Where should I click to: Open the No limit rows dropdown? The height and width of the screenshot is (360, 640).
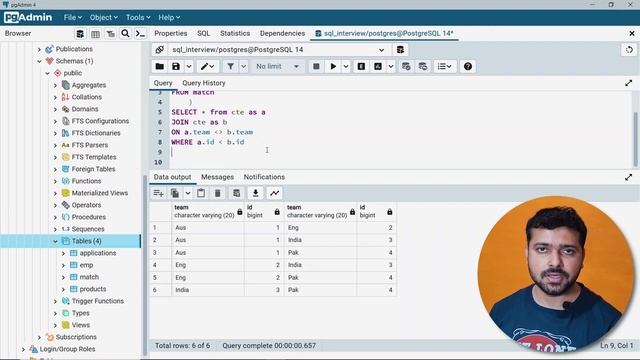coord(277,66)
